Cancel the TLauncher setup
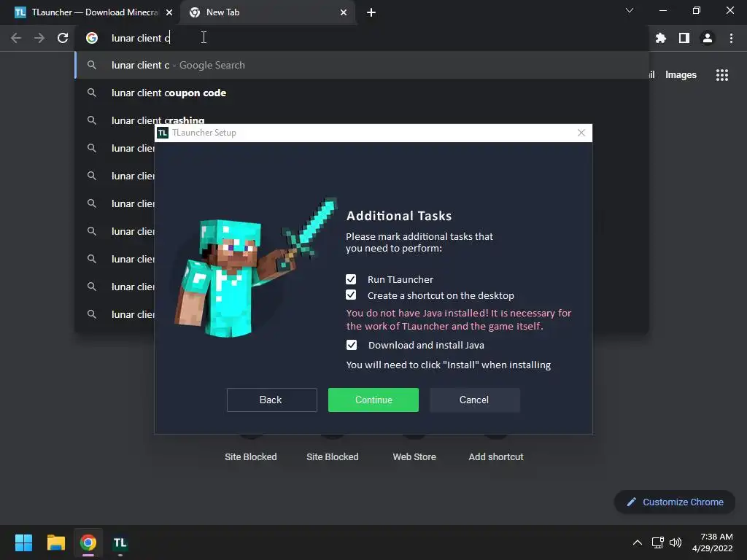The height and width of the screenshot is (560, 747). point(474,400)
